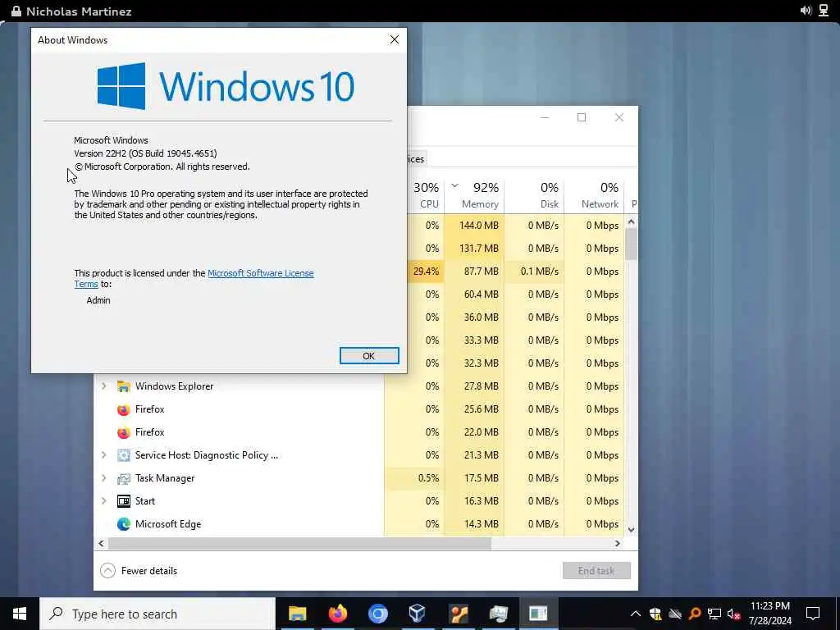Close the About Windows dialog
The width and height of the screenshot is (840, 630).
395,39
